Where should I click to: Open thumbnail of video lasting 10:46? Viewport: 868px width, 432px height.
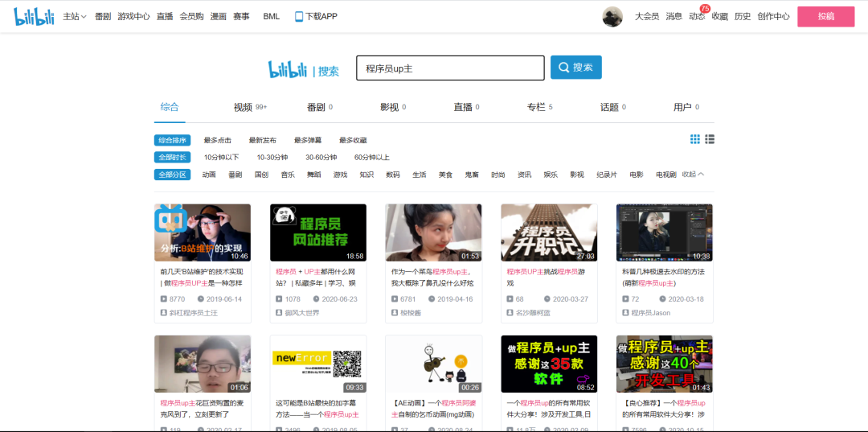point(203,232)
